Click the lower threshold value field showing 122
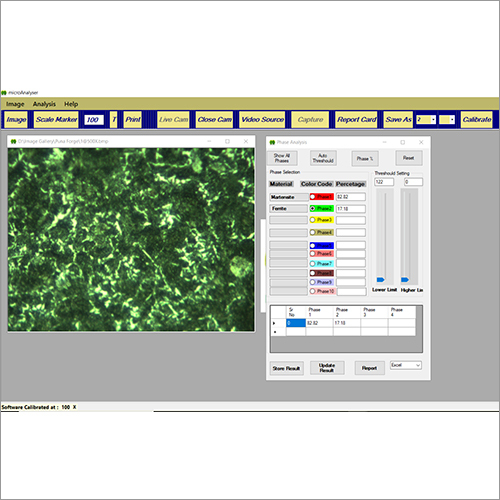 tap(384, 182)
